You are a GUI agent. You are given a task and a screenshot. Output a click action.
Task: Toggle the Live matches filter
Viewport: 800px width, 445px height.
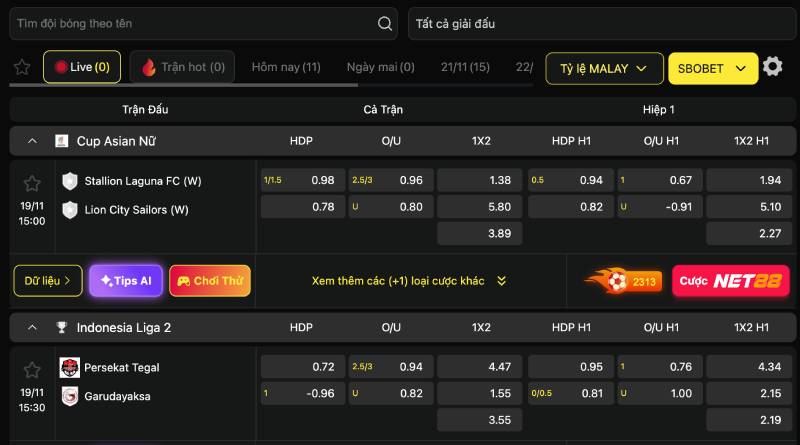point(82,67)
